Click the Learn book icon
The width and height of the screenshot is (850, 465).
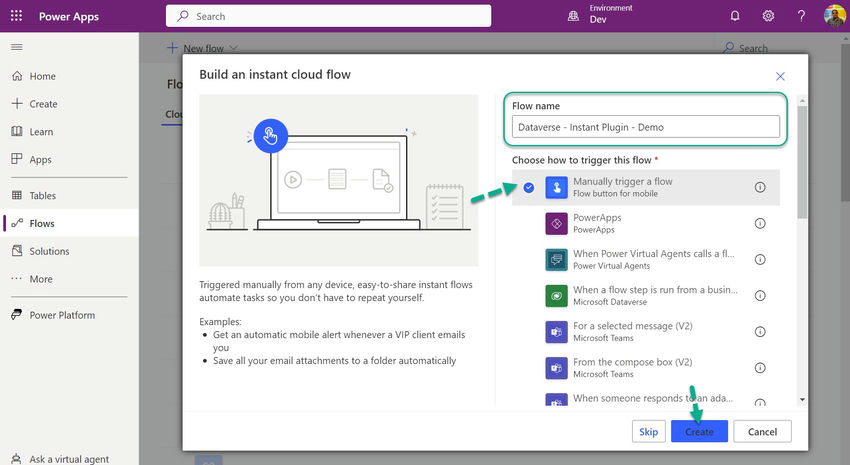pos(17,131)
